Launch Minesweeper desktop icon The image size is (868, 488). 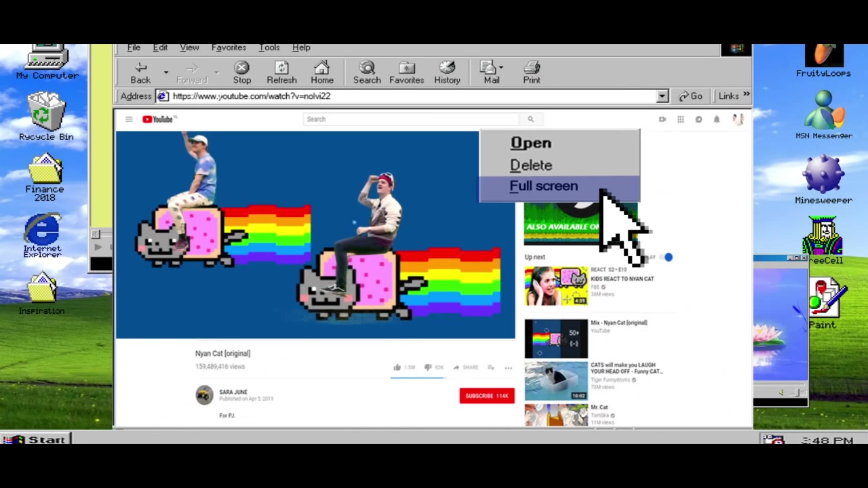(x=823, y=180)
